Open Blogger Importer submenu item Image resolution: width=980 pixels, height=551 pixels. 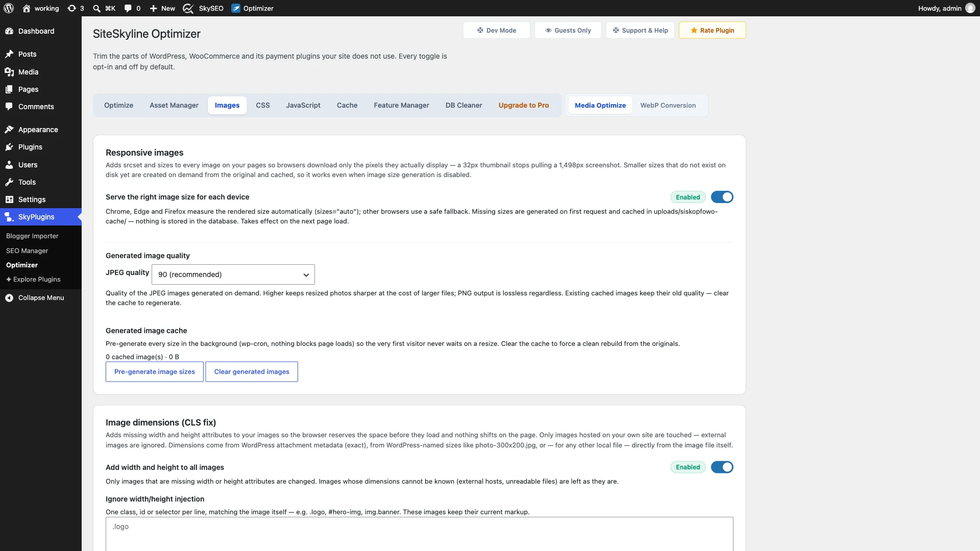(x=32, y=236)
